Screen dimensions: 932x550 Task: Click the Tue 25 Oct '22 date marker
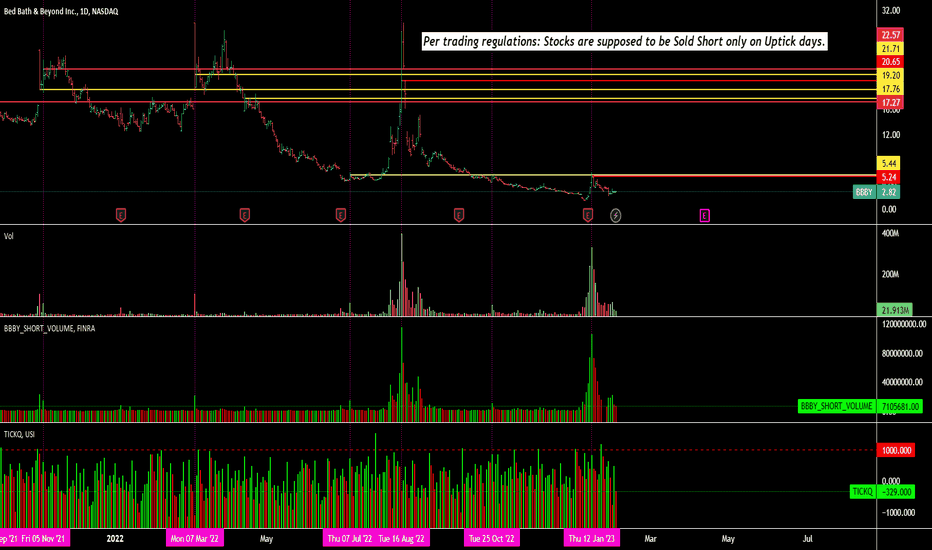(492, 539)
